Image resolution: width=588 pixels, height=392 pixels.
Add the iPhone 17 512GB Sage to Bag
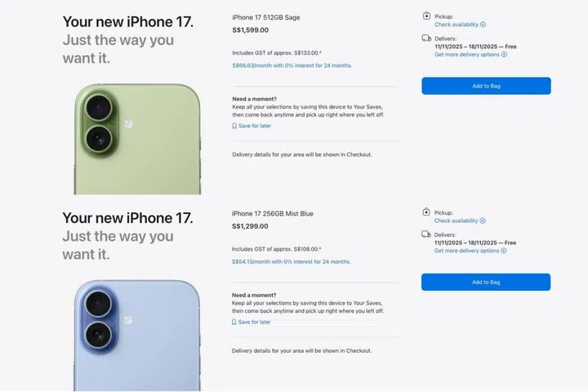(486, 86)
